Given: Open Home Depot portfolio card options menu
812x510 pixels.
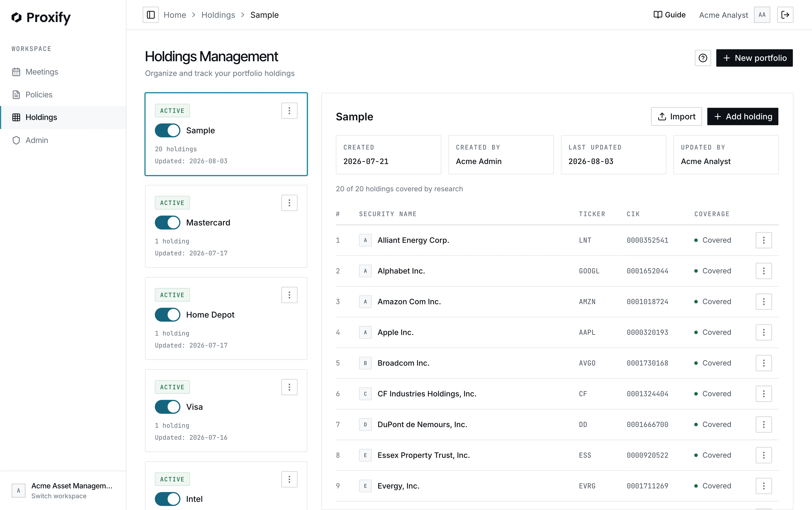Looking at the screenshot, I should tap(289, 295).
